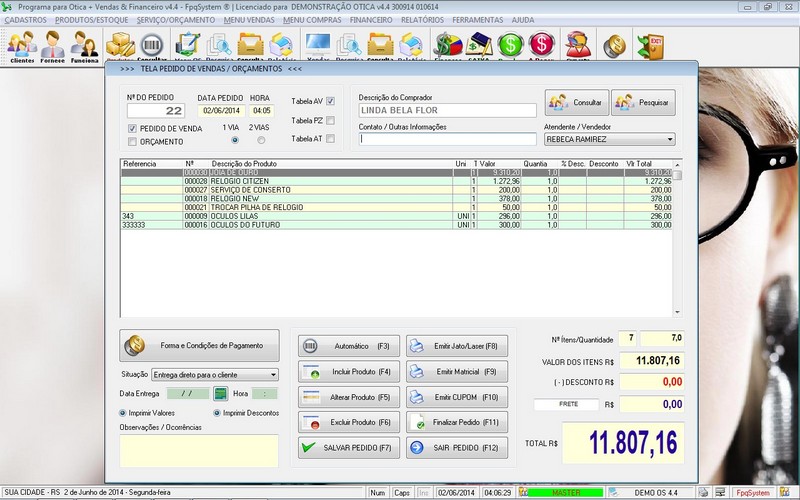Open the calendar icon beside Data Entrega

pyautogui.click(x=221, y=394)
